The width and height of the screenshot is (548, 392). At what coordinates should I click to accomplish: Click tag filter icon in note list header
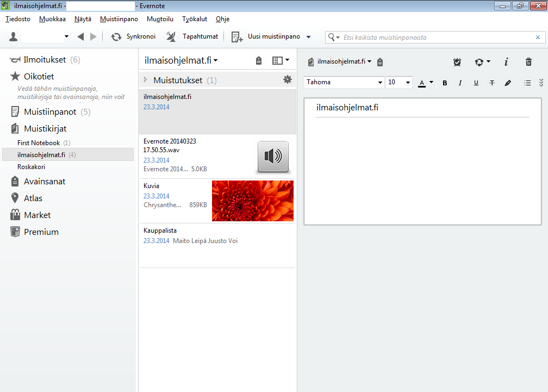259,60
